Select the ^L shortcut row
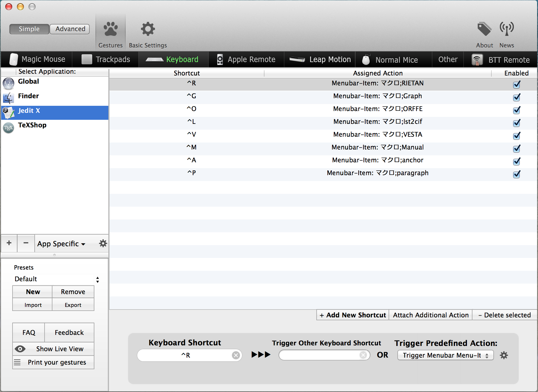The image size is (538, 392). 323,123
